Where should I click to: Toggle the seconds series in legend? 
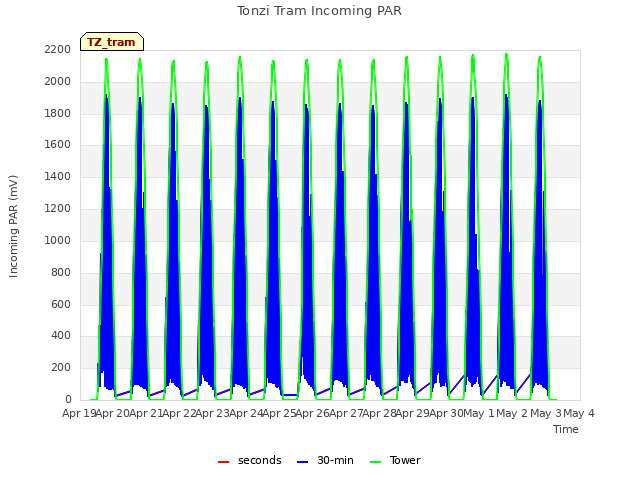[249, 460]
